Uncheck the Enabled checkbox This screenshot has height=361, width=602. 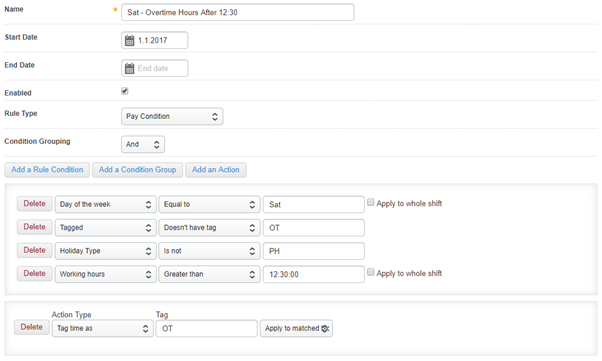(124, 91)
